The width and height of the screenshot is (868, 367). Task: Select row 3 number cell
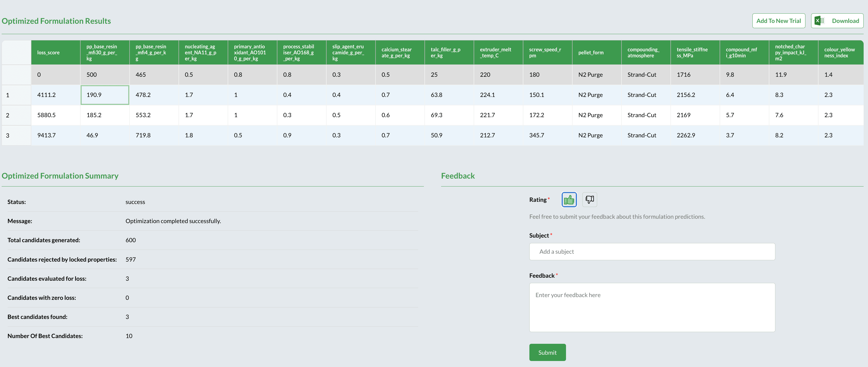click(x=16, y=135)
